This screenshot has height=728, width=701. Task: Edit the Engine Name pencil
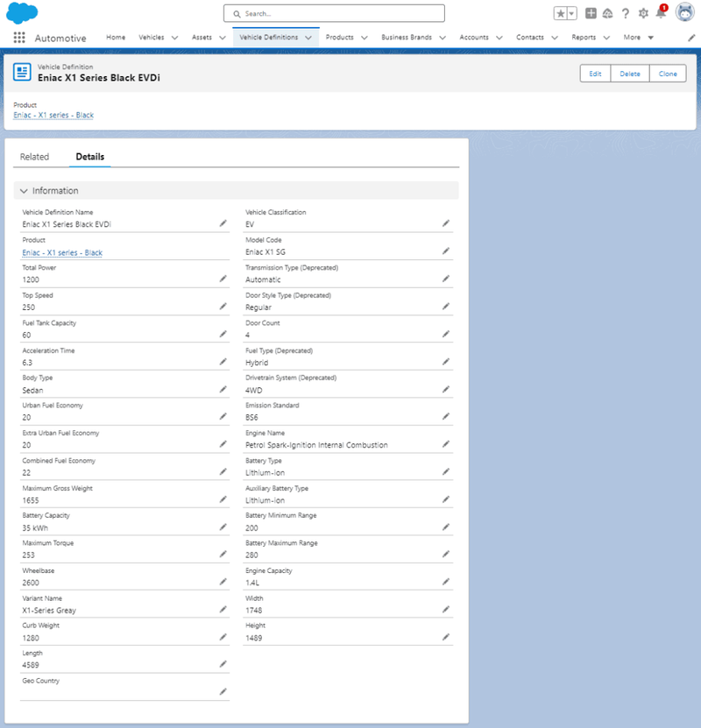pos(446,444)
